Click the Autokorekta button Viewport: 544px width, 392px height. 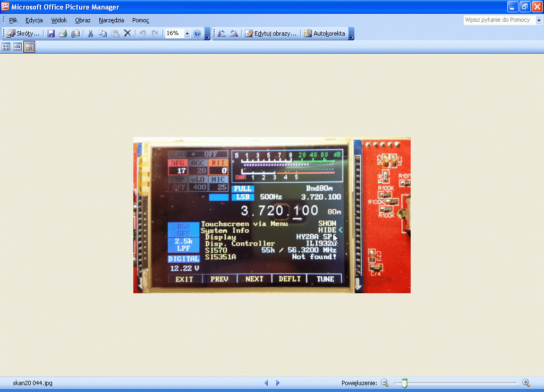[324, 33]
